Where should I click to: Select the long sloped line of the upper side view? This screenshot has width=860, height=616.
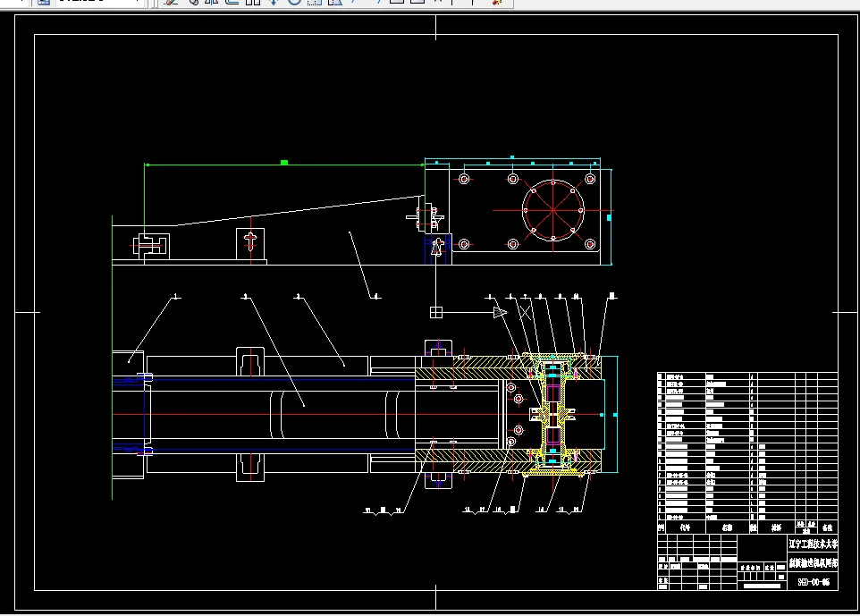pos(300,211)
